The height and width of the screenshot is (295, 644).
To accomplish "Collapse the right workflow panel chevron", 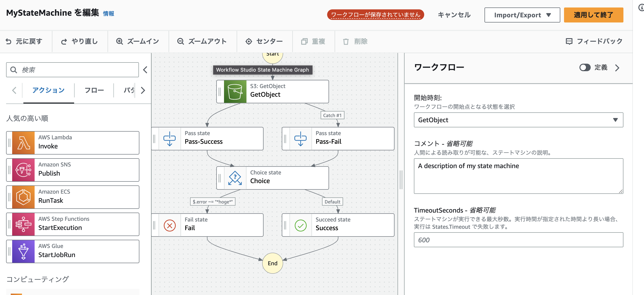I will click(x=617, y=68).
